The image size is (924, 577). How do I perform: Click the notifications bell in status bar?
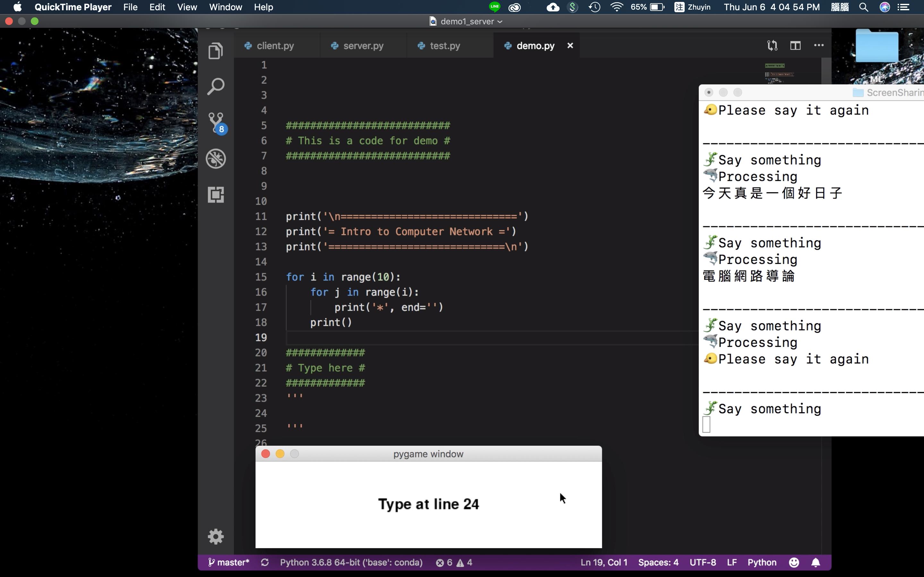coord(816,563)
